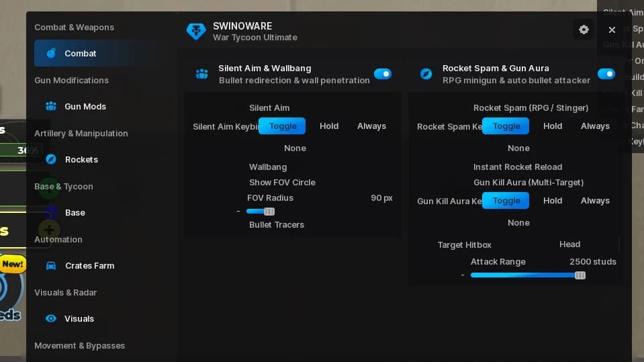644x362 pixels.
Task: Click the Visuals & Radar heading
Action: [x=65, y=293]
